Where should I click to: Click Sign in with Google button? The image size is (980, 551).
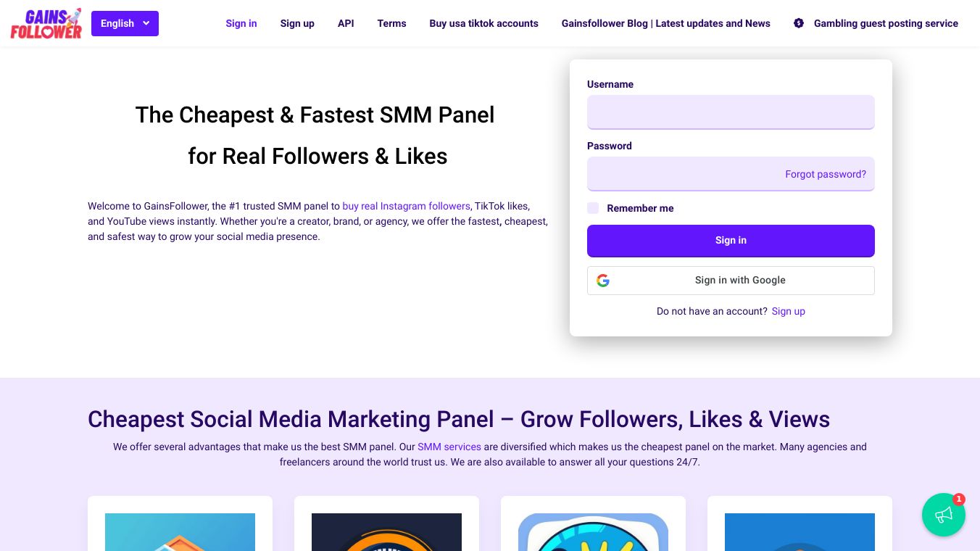click(x=731, y=281)
